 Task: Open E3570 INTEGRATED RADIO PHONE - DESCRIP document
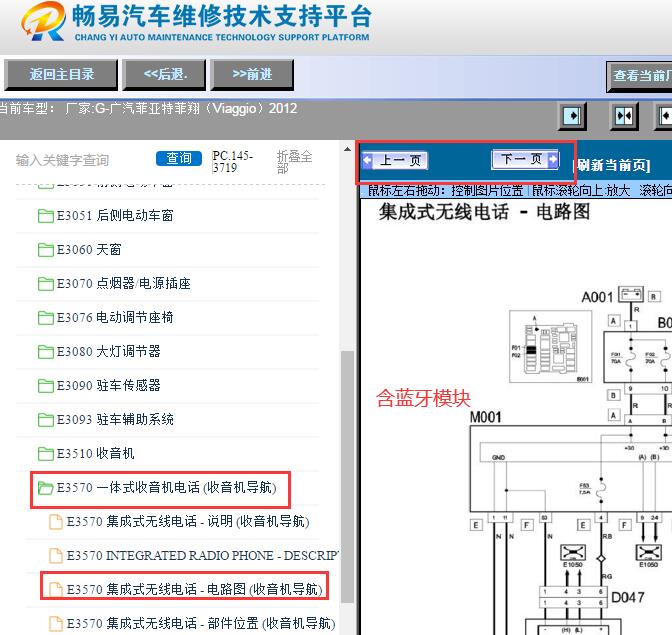pos(194,555)
